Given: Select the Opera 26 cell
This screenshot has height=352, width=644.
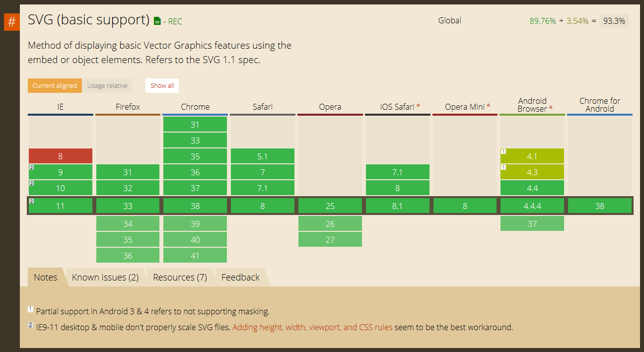Looking at the screenshot, I should coord(330,223).
